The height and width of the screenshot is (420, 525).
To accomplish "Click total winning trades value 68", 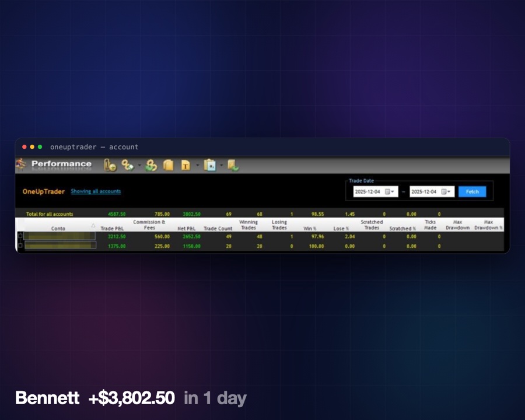I will pyautogui.click(x=260, y=214).
